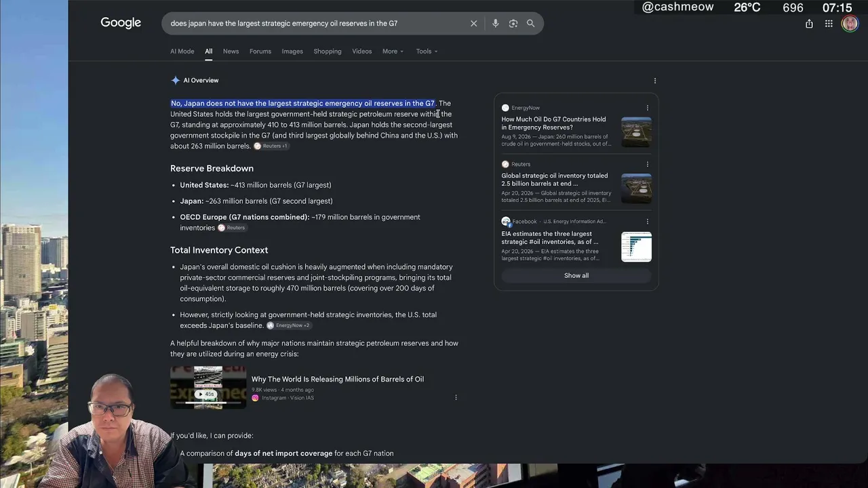This screenshot has height=488, width=868.
Task: Click the 'Japan:' reserve bullet text
Action: pos(192,201)
